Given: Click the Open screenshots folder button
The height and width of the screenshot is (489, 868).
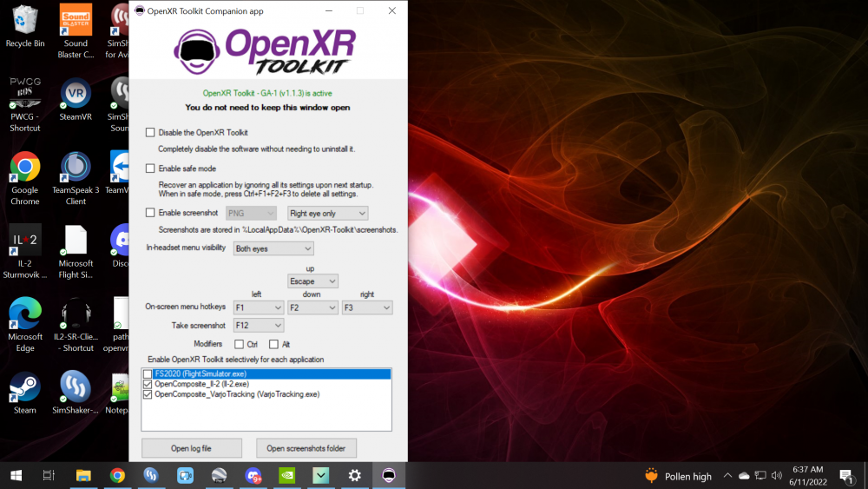Looking at the screenshot, I should [x=306, y=448].
